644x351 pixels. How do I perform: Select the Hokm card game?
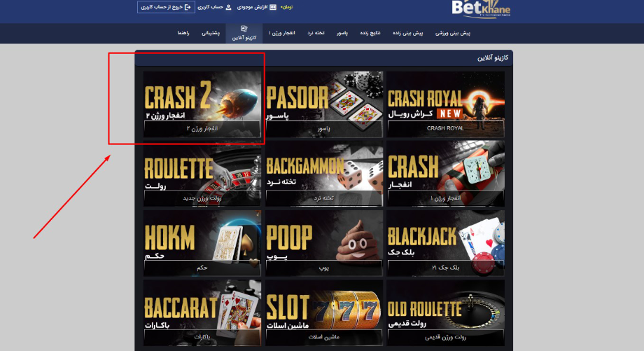[202, 243]
